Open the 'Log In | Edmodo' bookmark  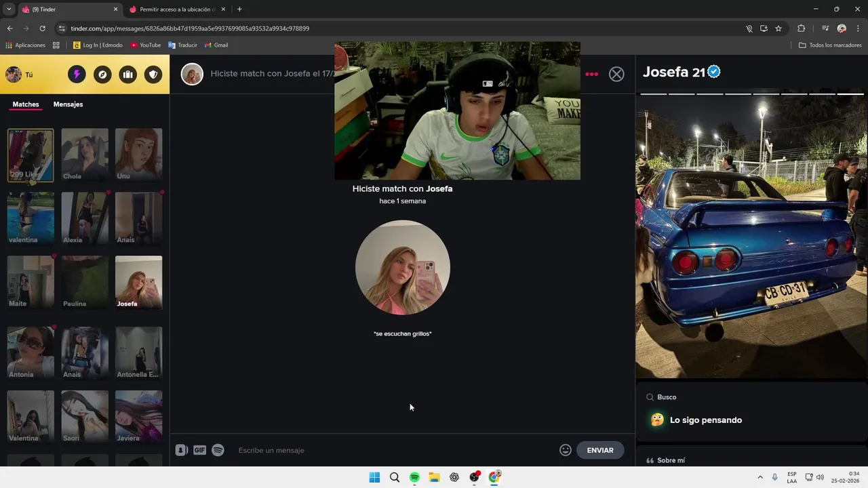[x=98, y=45]
